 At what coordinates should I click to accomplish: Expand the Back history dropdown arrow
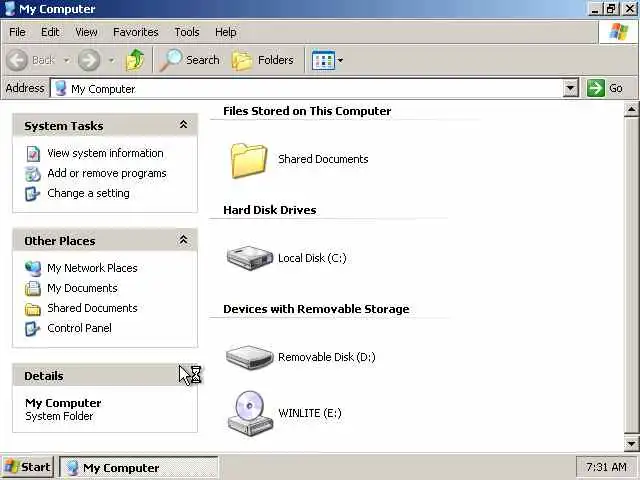tap(66, 60)
